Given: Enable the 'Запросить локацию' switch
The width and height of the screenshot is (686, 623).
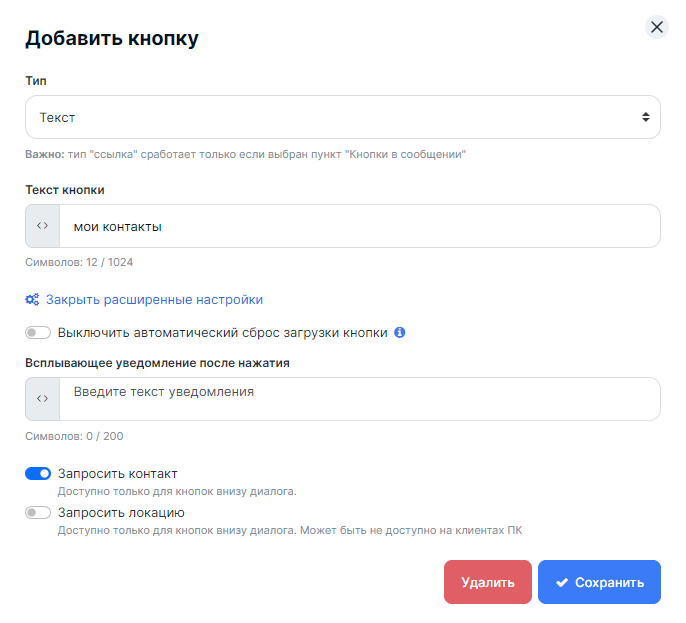Looking at the screenshot, I should (38, 512).
